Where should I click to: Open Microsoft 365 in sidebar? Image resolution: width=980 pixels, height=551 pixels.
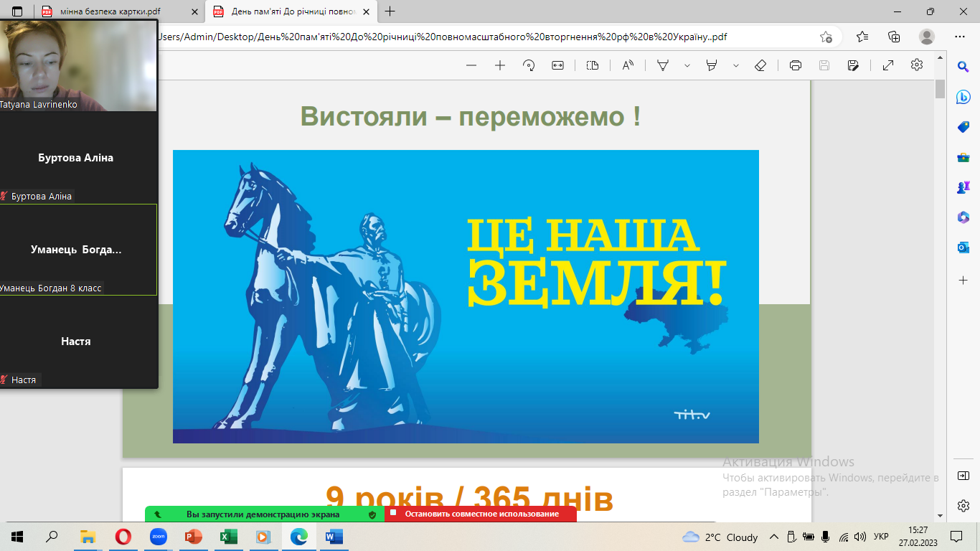pyautogui.click(x=963, y=217)
